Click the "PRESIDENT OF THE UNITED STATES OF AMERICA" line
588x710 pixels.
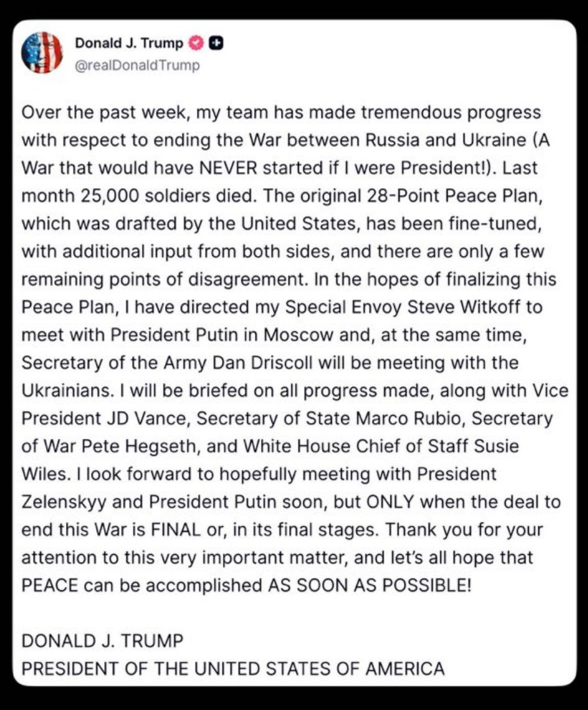233,669
